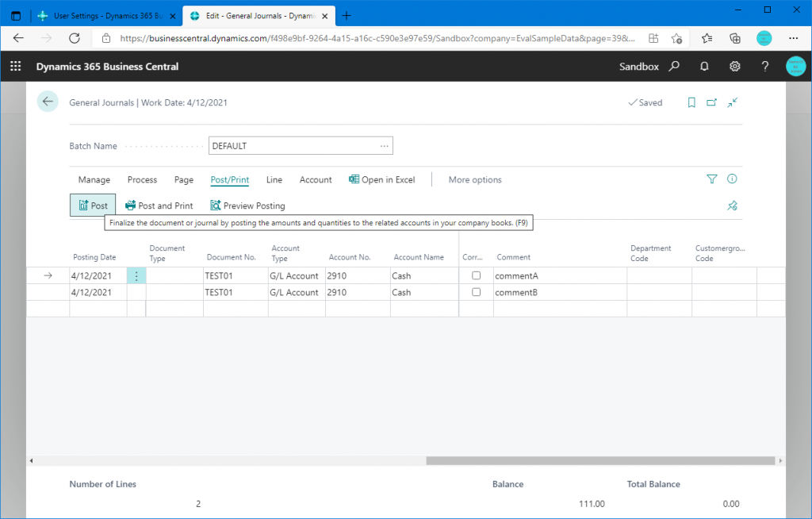Screen dimensions: 812x519
Task: Open the Manage menu
Action: pyautogui.click(x=94, y=180)
